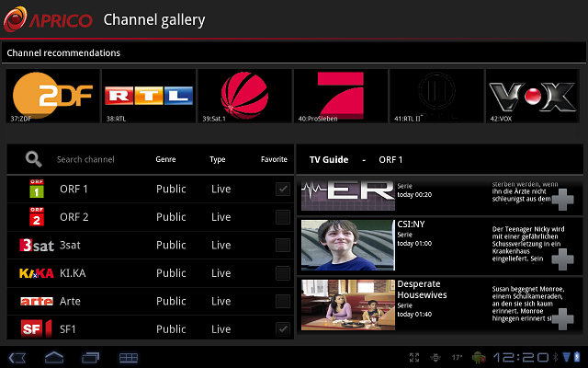Click ORF 2 Public genre cell
Screen dimensions: 588x368
click(171, 217)
